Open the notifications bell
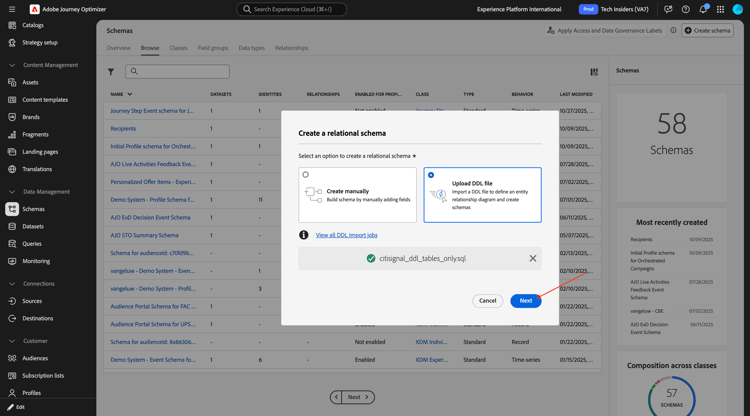This screenshot has width=750, height=416. coord(703,9)
